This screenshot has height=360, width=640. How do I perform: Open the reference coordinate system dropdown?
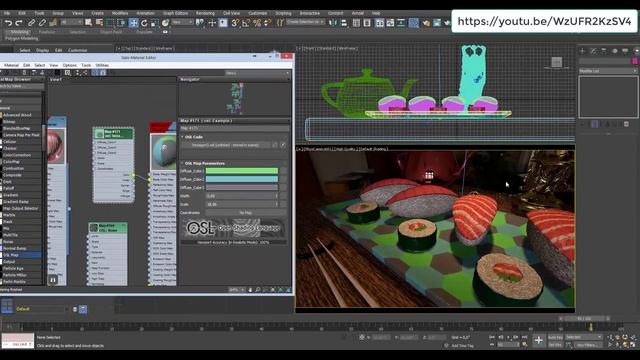[x=182, y=22]
